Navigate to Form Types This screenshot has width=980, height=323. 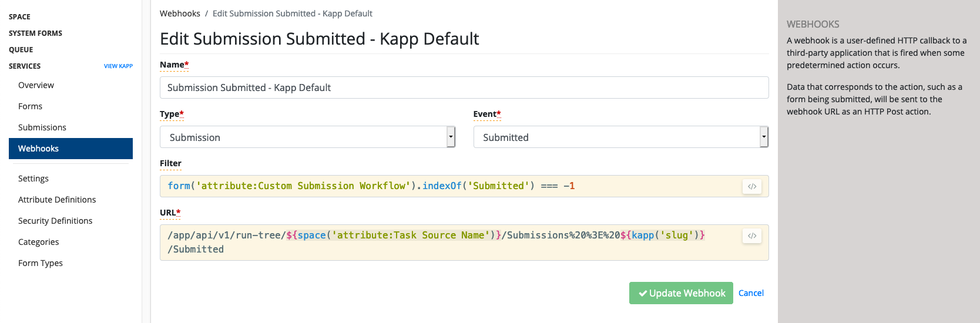pyautogui.click(x=41, y=263)
